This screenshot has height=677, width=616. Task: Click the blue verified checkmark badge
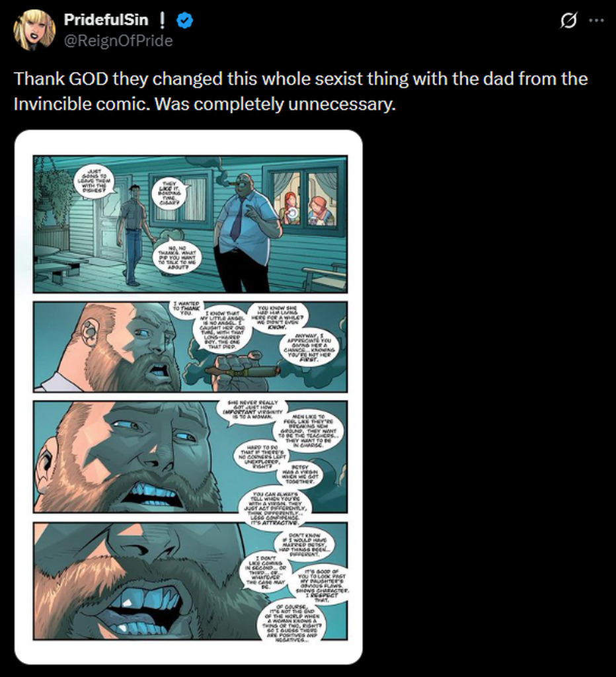tap(186, 20)
